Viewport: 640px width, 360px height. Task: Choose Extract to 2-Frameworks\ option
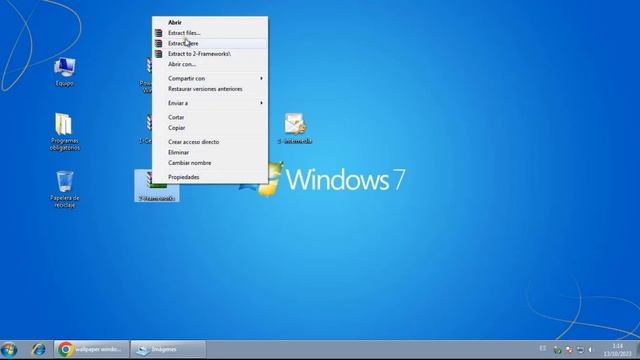tap(210, 53)
